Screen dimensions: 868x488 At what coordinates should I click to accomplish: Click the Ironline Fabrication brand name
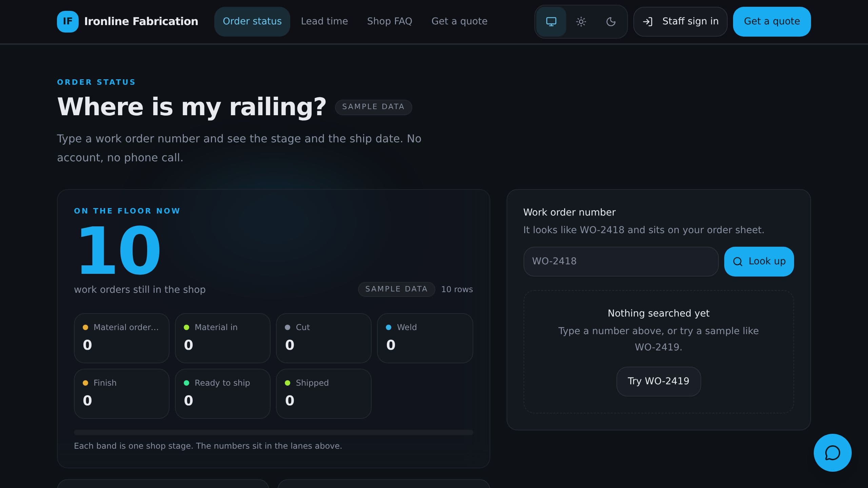[x=141, y=22]
